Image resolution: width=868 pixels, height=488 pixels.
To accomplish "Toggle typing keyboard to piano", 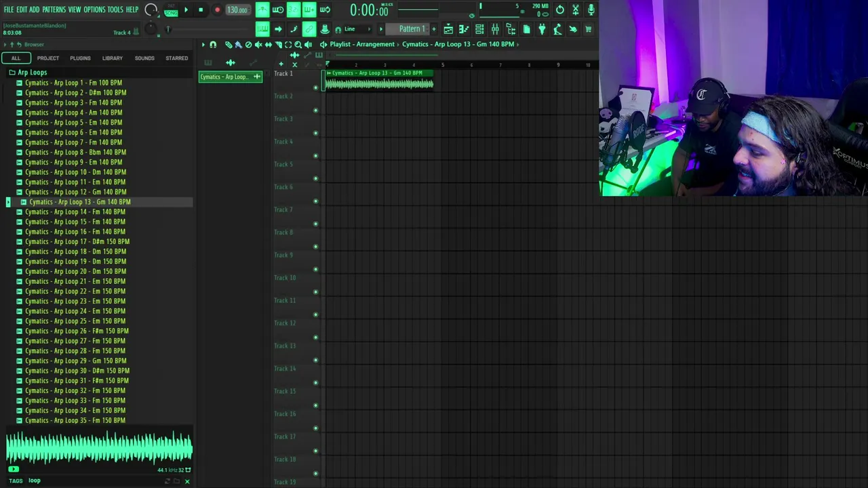I will coord(262,29).
